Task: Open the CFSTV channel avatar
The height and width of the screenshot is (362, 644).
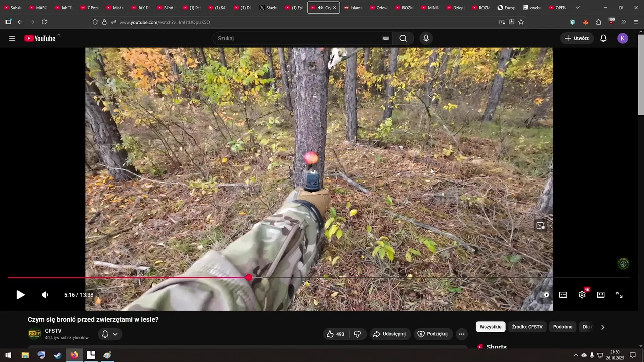Action: 35,334
